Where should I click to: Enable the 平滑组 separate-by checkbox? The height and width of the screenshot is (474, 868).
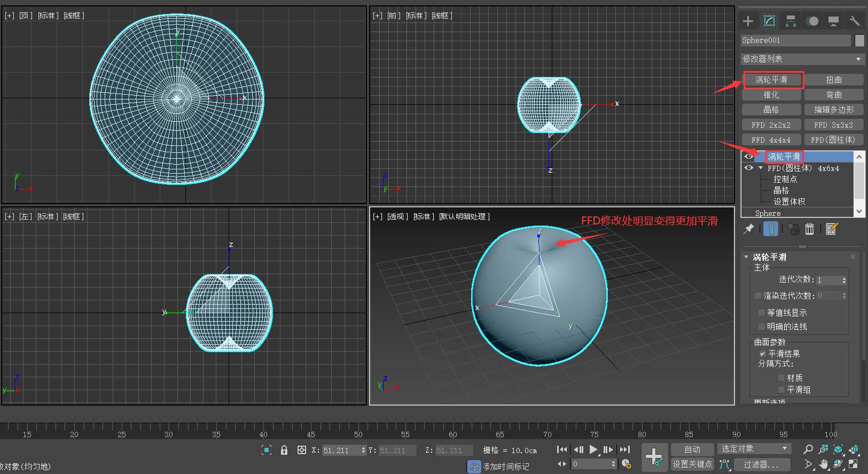click(781, 390)
